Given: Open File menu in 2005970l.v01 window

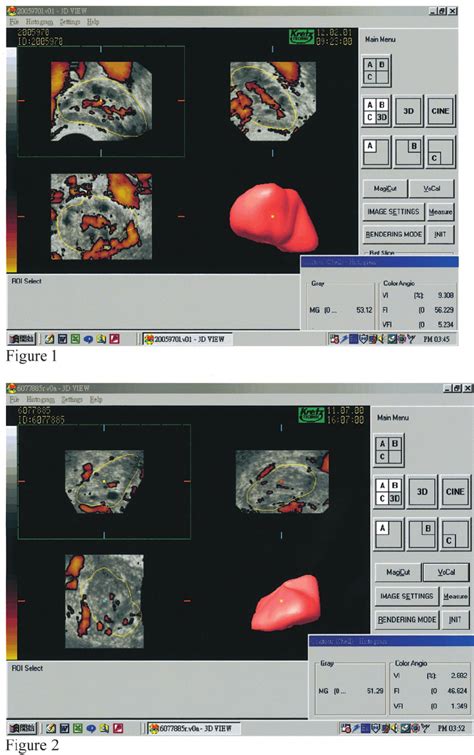Looking at the screenshot, I should [x=14, y=22].
